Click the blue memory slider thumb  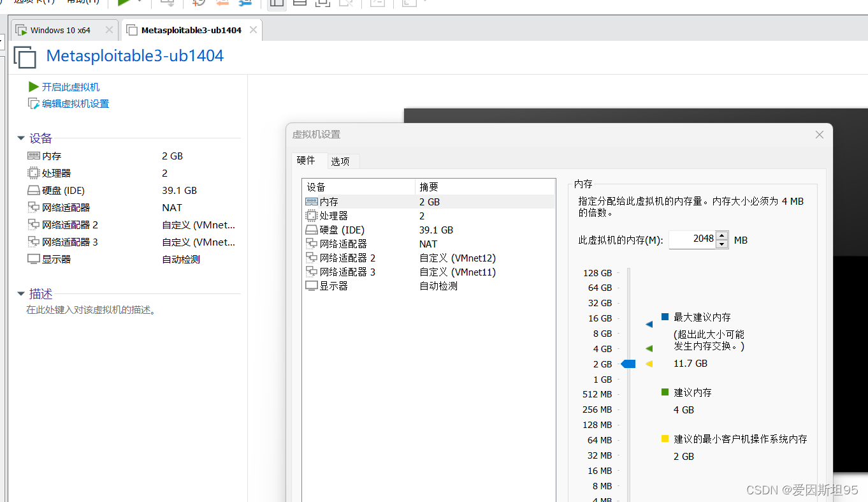(628, 364)
